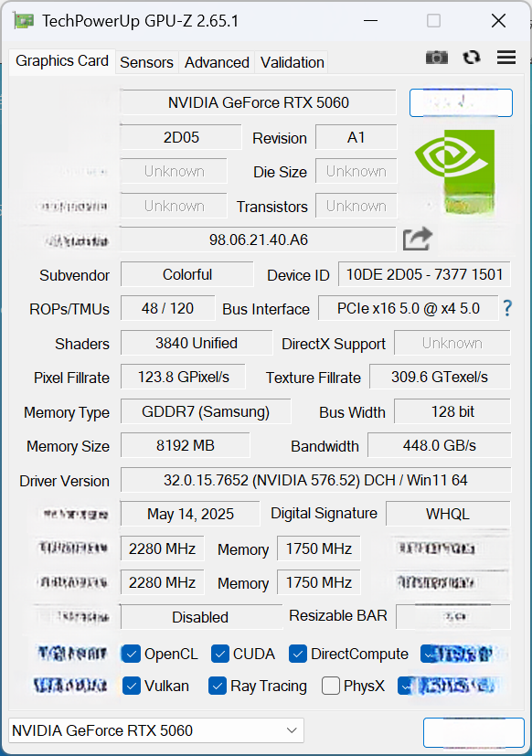Click the button next to the GPU name

[461, 102]
